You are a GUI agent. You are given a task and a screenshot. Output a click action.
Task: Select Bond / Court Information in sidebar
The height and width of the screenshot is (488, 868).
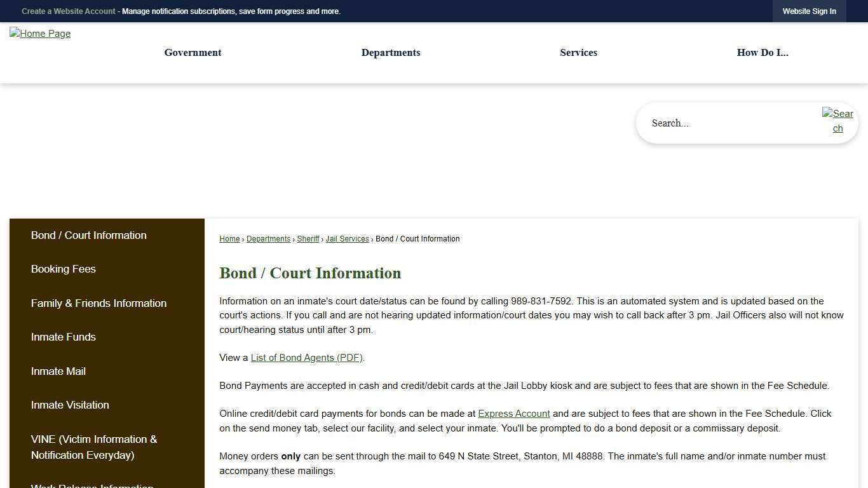[x=88, y=235]
